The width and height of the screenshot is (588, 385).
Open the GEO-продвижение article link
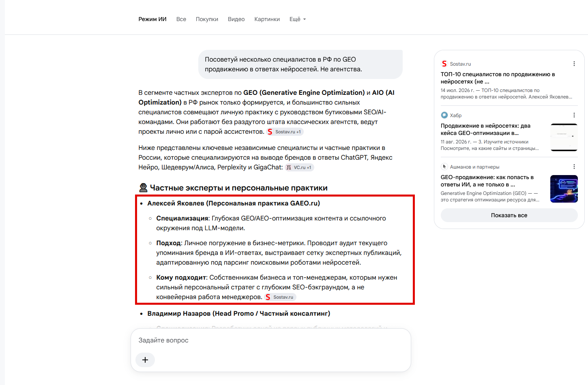[x=487, y=181]
